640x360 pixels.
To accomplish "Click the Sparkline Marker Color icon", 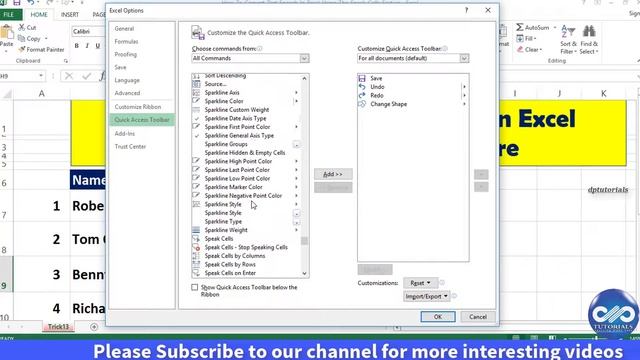I will (196, 187).
